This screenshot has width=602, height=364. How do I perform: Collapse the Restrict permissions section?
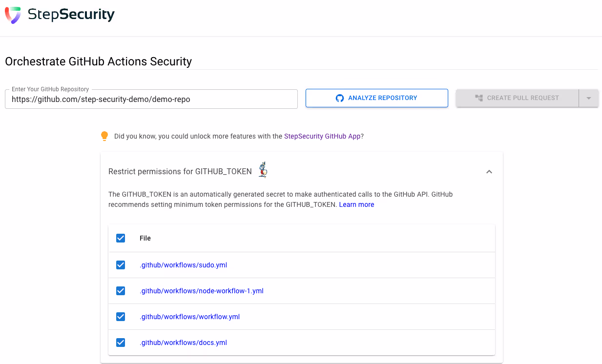coord(489,172)
